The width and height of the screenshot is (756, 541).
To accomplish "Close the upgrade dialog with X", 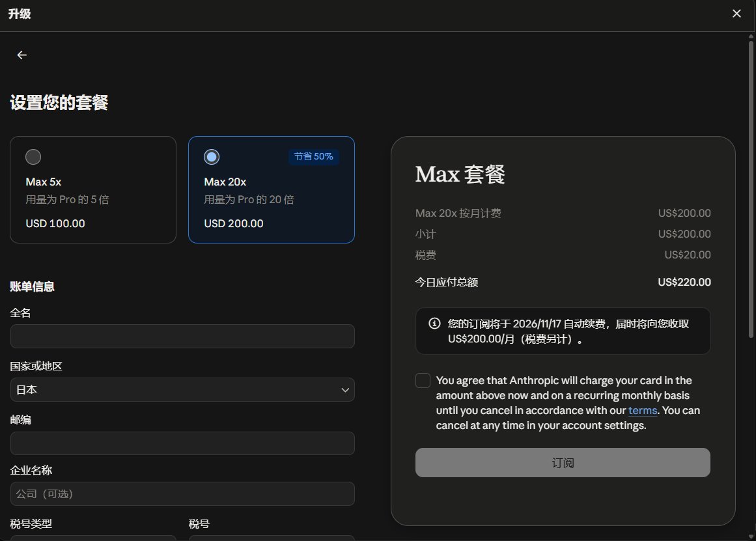I will [736, 14].
